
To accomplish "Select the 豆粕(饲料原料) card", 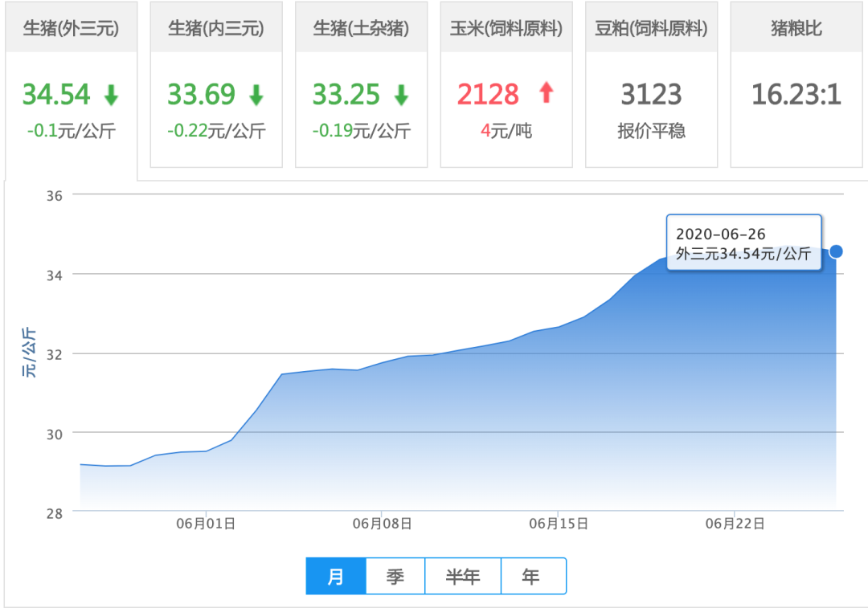I will (651, 29).
